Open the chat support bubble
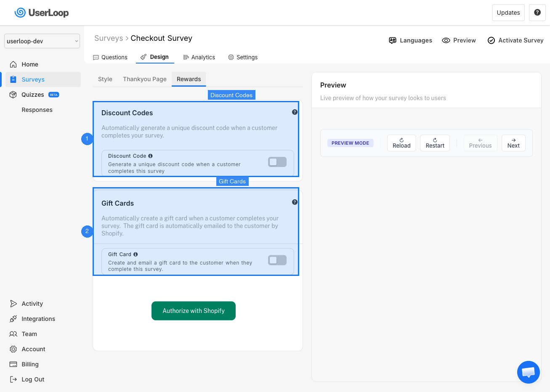Viewport: 550px width, 392px height. click(x=528, y=372)
